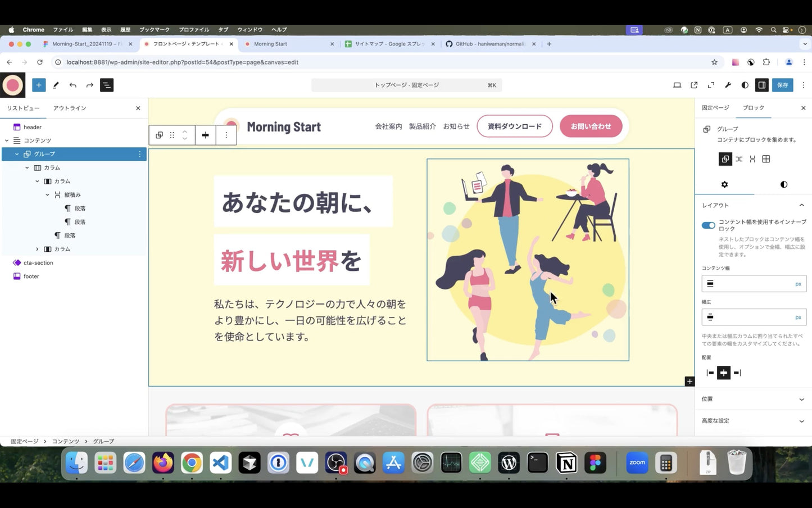Disable the コンテンツ幅を使用するインナーブロック toggle
The width and height of the screenshot is (812, 508).
pos(709,225)
